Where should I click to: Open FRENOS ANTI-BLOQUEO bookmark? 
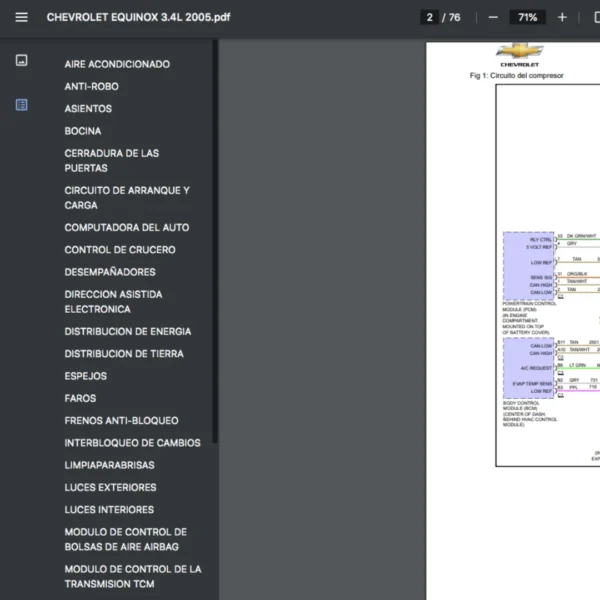pyautogui.click(x=121, y=421)
